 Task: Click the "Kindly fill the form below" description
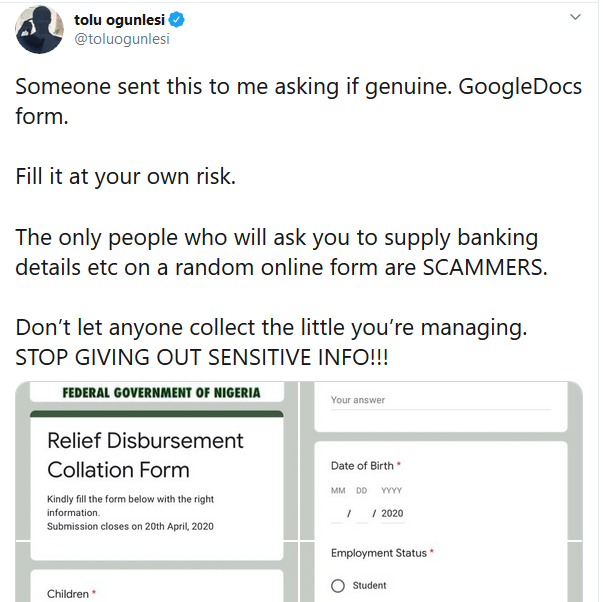[x=130, y=499]
